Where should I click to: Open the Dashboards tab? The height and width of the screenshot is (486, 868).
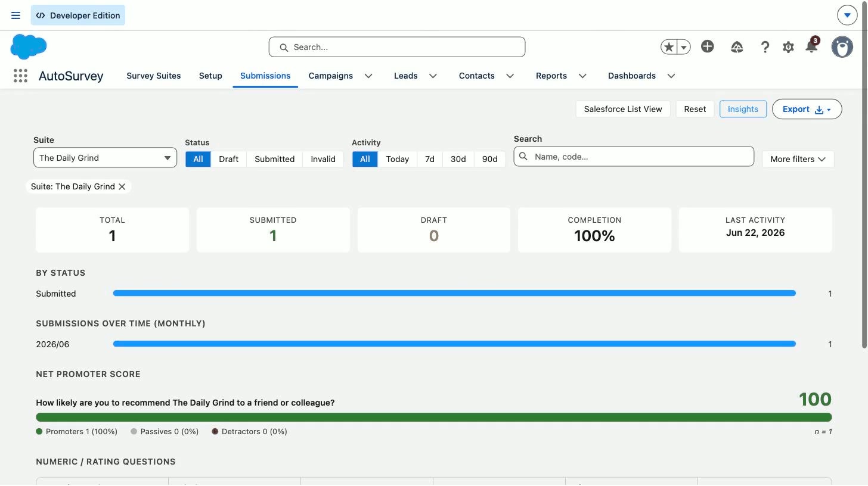(632, 76)
